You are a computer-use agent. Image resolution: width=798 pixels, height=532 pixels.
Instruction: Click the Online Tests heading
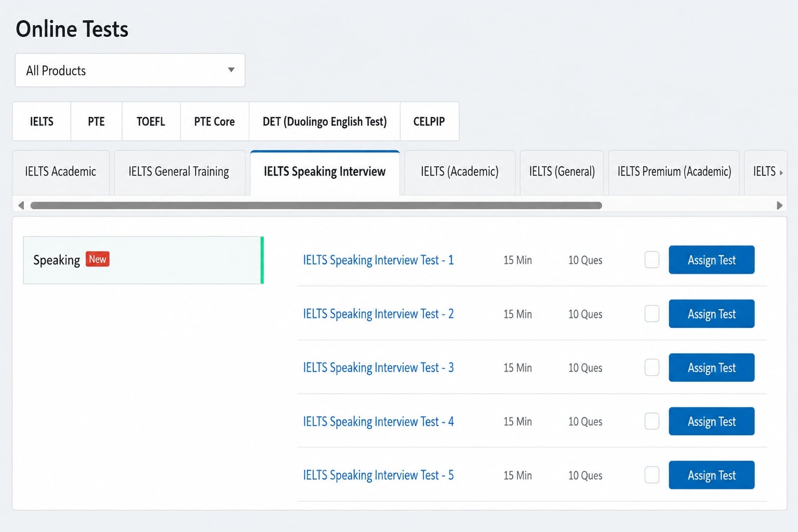pyautogui.click(x=72, y=29)
